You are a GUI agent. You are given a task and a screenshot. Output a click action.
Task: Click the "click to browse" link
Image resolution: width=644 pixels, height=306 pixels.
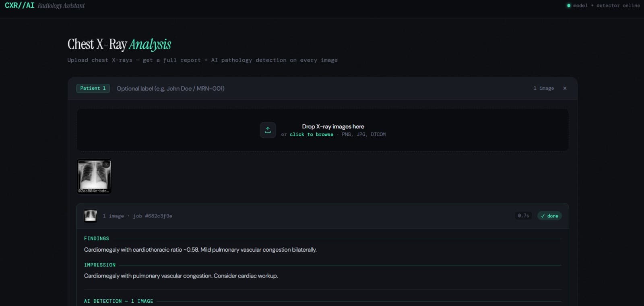coord(311,134)
